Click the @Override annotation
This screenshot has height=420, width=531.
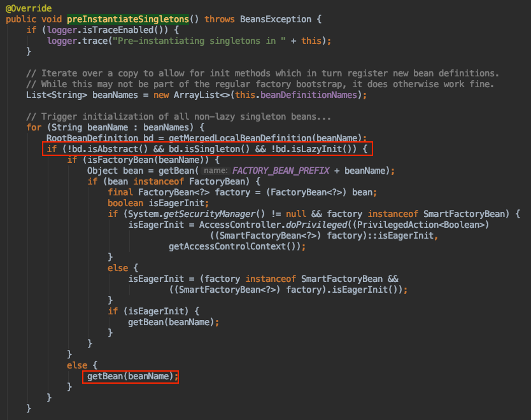(28, 8)
